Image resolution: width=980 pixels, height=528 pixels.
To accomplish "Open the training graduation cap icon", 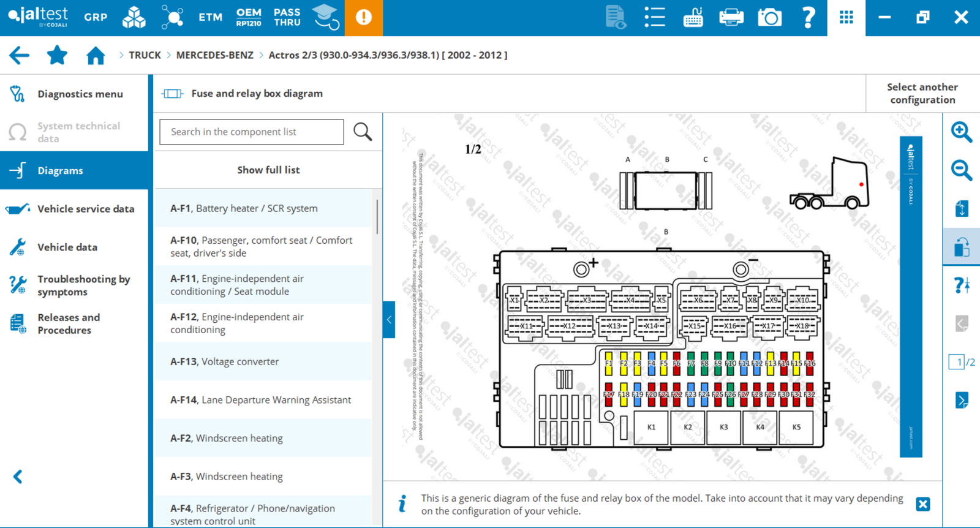I will [326, 17].
